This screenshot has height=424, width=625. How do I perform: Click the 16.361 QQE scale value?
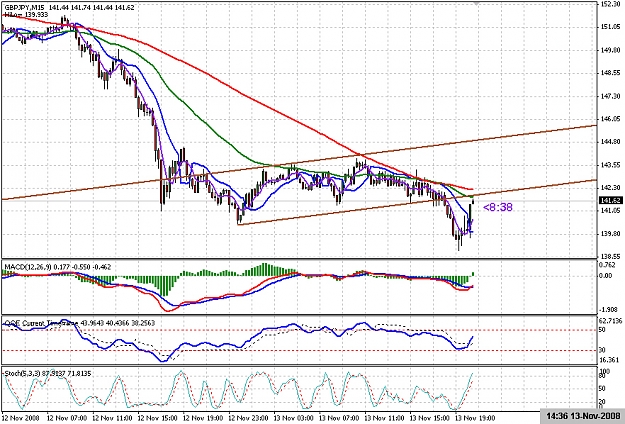(608, 360)
